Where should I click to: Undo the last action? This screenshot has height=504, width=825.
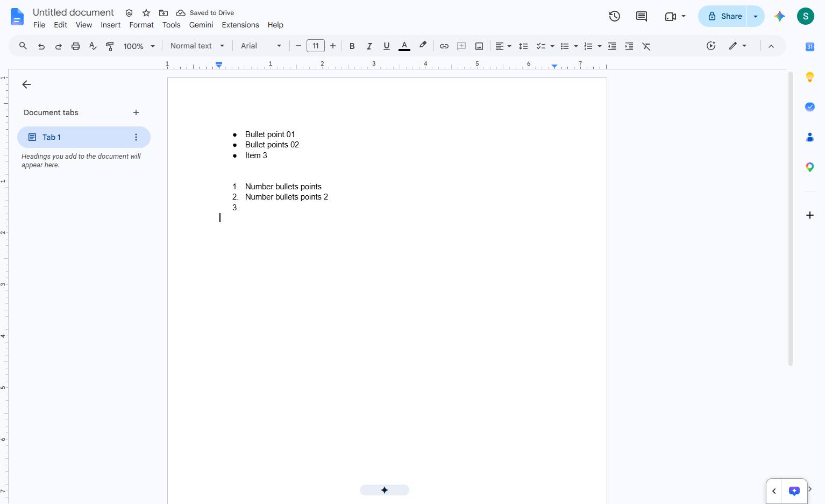pyautogui.click(x=41, y=46)
